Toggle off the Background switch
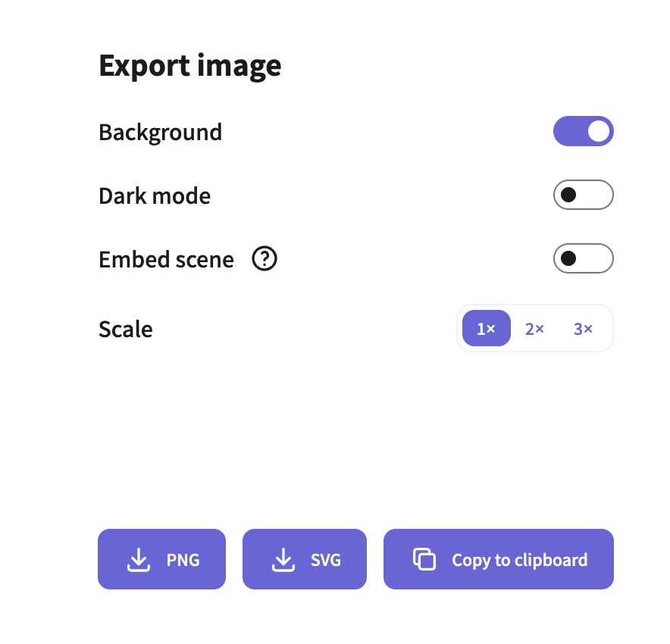 (x=584, y=131)
